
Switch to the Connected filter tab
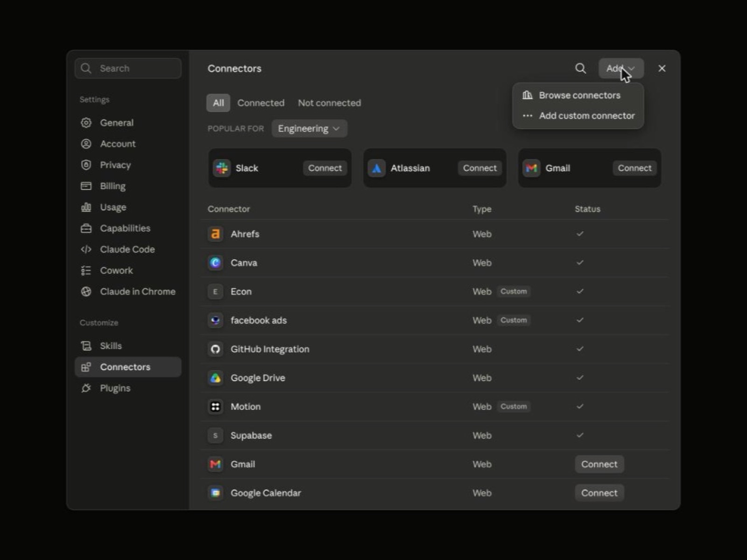(x=261, y=103)
